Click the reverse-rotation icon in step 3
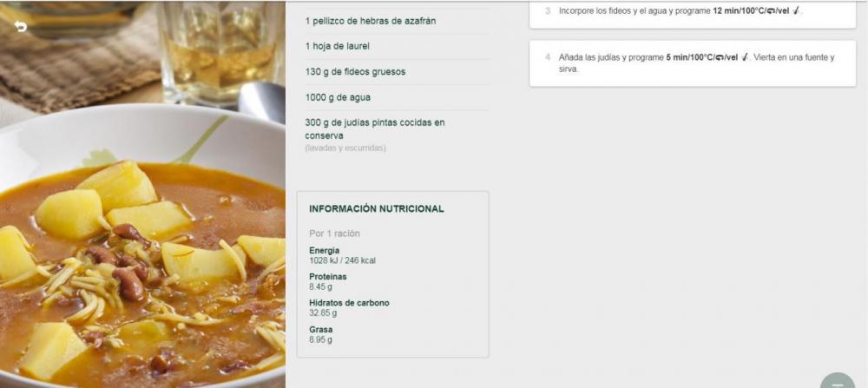The image size is (868, 388). (770, 11)
